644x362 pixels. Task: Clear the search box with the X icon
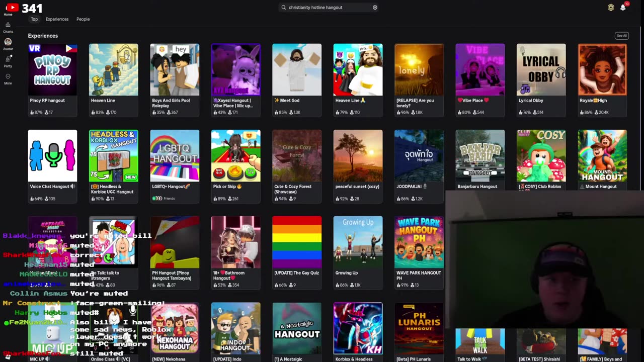375,8
